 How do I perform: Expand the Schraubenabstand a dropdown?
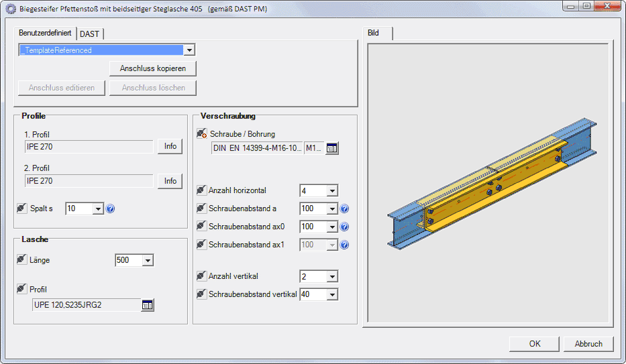pos(332,208)
